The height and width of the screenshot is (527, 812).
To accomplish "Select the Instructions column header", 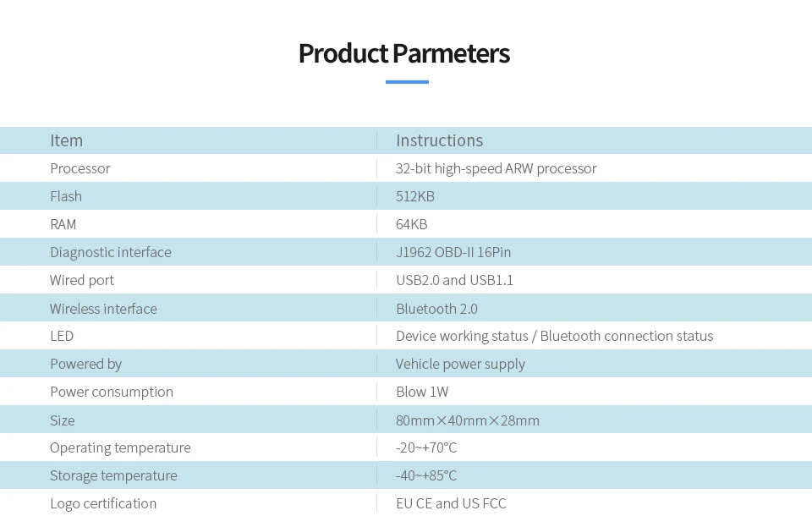I will (439, 140).
